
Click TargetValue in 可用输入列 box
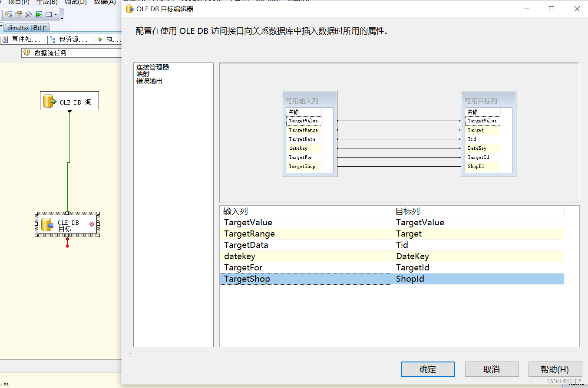click(x=304, y=121)
